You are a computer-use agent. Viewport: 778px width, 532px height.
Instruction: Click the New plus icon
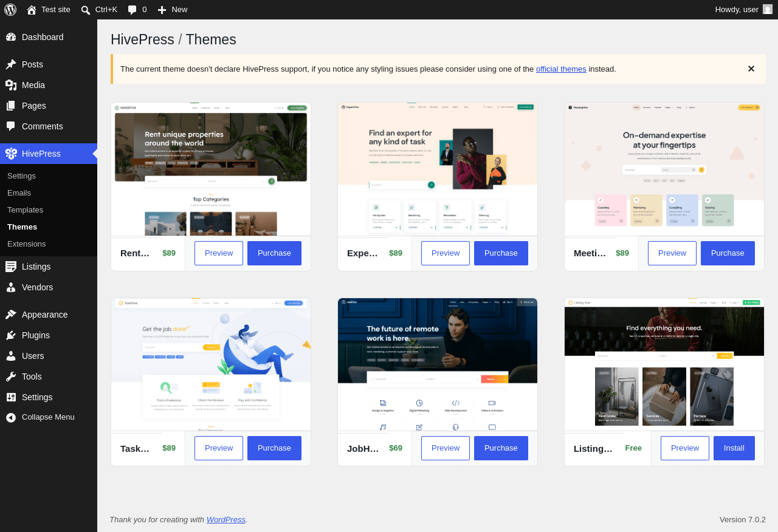(162, 10)
